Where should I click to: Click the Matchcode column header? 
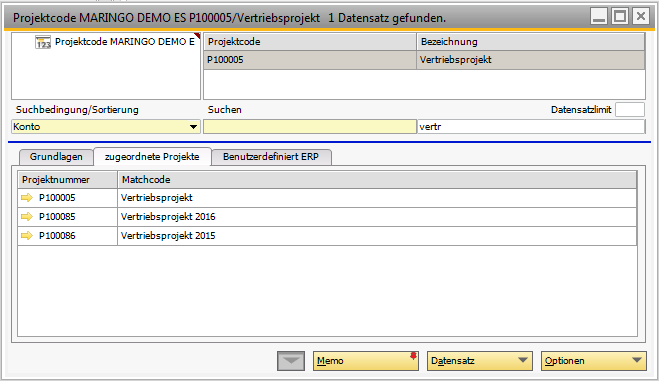[x=377, y=180]
